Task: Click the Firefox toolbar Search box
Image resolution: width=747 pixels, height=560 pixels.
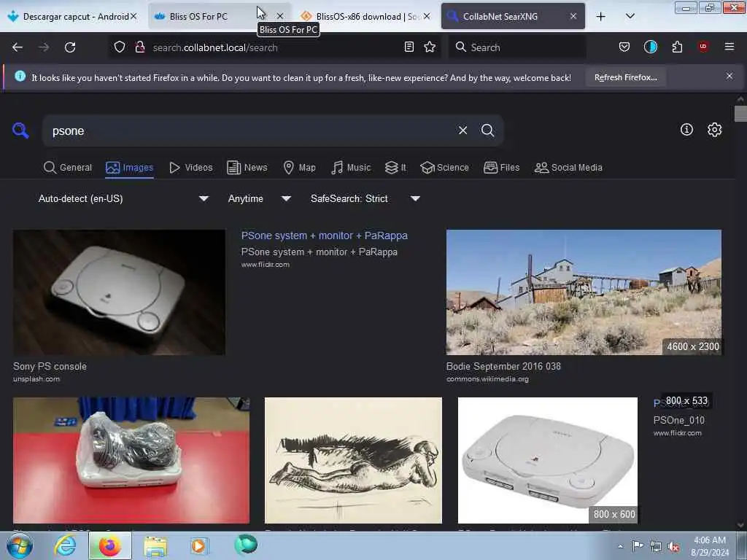Action: (x=517, y=47)
